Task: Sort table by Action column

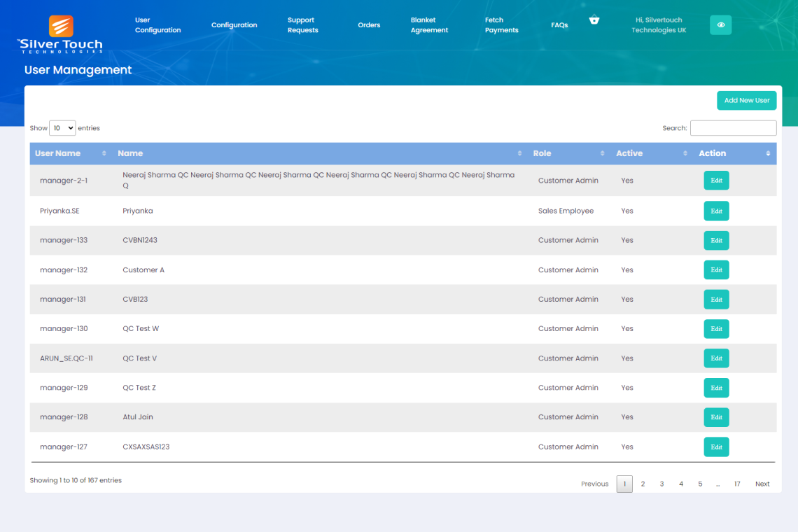Action: 735,153
